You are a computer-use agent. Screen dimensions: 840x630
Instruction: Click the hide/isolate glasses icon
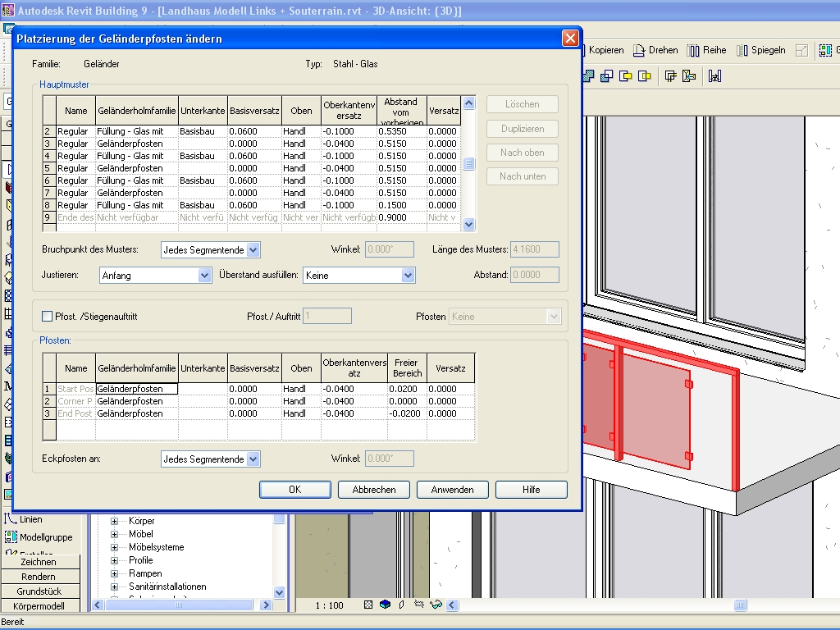click(x=436, y=605)
